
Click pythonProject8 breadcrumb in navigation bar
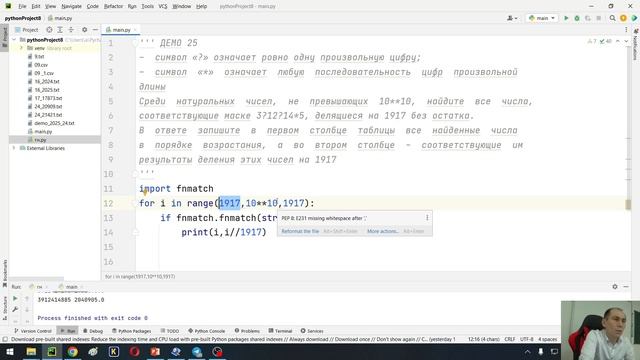pos(23,18)
